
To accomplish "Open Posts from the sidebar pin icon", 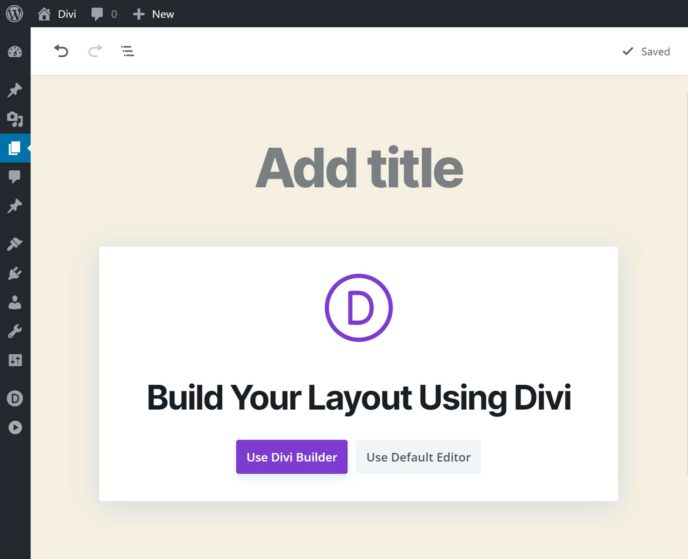I will pyautogui.click(x=15, y=90).
